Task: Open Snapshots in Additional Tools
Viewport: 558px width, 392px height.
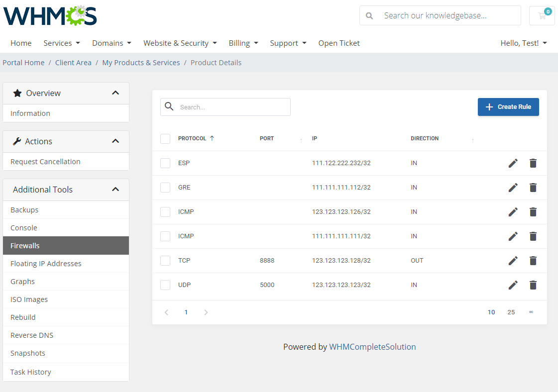Action: (x=66, y=353)
